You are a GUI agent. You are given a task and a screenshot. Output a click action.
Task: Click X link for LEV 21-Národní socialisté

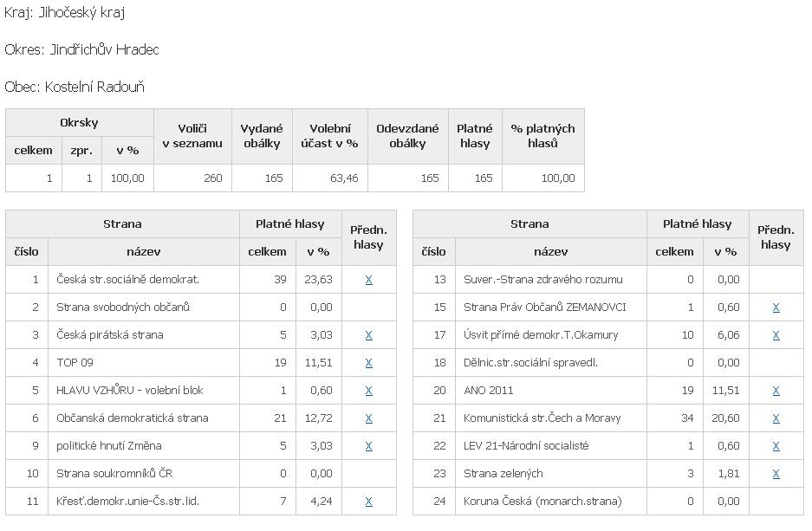[x=776, y=446]
